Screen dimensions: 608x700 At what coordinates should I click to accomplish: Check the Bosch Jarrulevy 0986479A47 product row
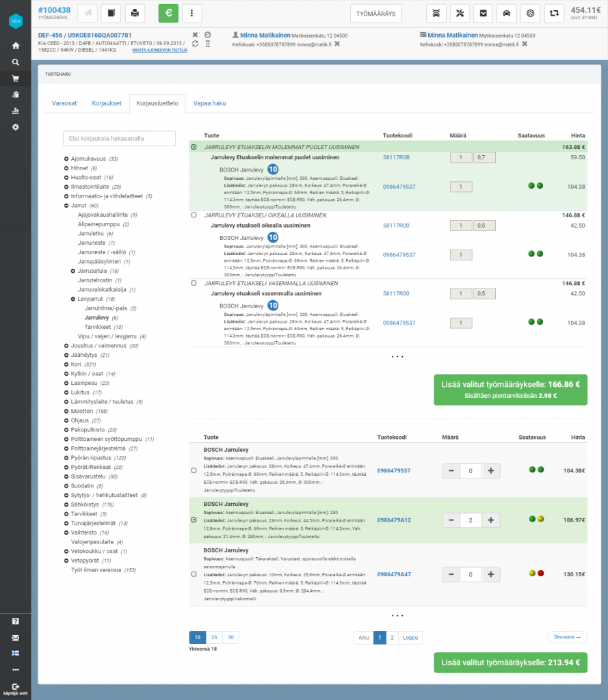(x=194, y=574)
